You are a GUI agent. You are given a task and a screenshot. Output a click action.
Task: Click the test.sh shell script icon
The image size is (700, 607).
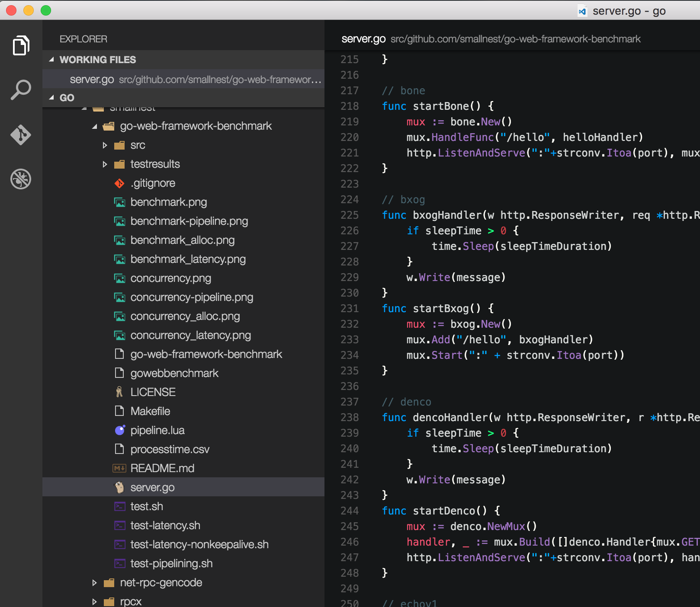pos(119,506)
